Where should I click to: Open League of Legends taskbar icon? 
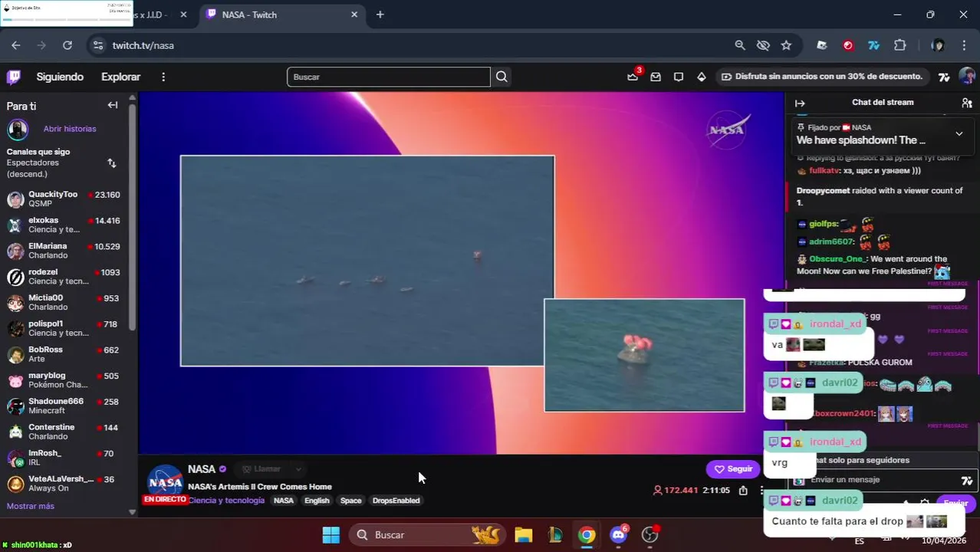(x=555, y=534)
